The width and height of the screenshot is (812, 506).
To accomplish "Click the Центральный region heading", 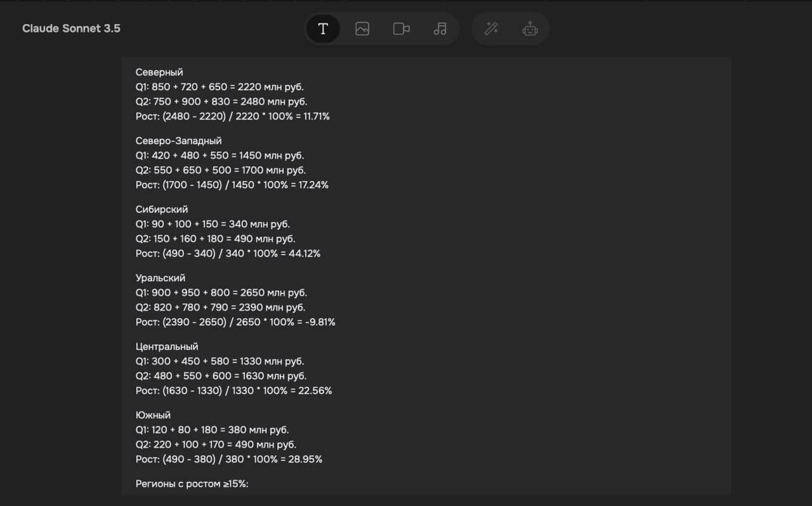I will 167,347.
